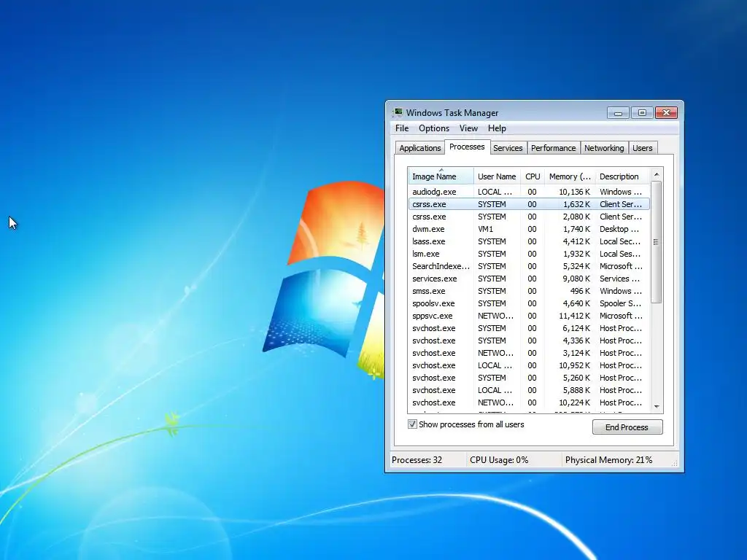Select csrss.exe using 1,632 K memory
Image resolution: width=747 pixels, height=560 pixels.
(x=529, y=204)
